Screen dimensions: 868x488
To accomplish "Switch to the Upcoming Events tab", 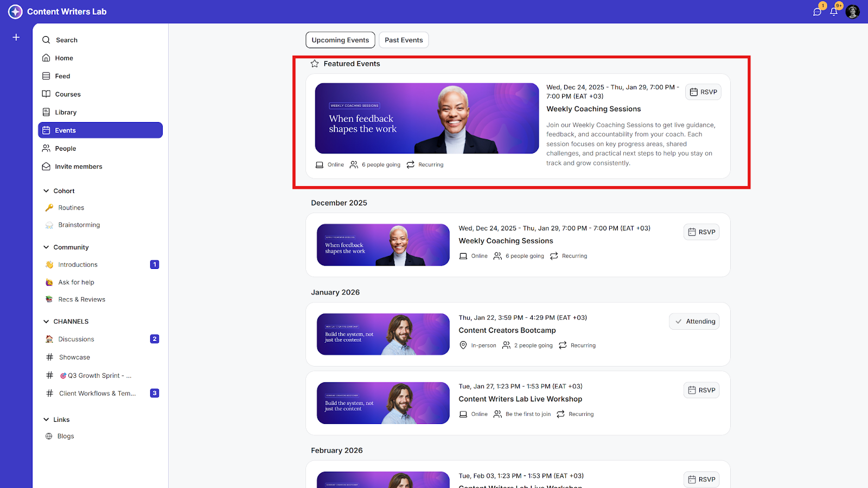I will (x=340, y=40).
